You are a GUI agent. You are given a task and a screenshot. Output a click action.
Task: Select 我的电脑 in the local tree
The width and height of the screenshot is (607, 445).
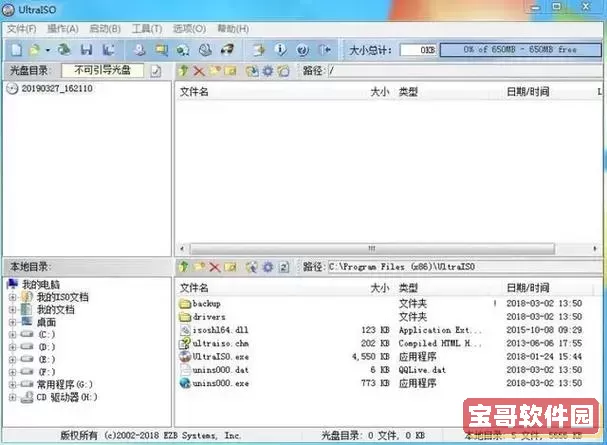coord(41,284)
